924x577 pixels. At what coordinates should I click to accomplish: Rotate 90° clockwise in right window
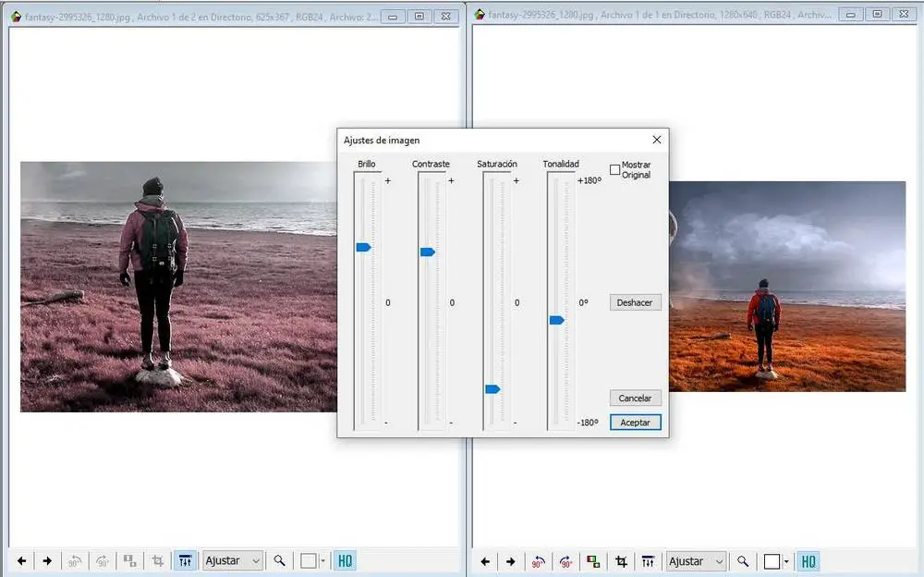(565, 561)
